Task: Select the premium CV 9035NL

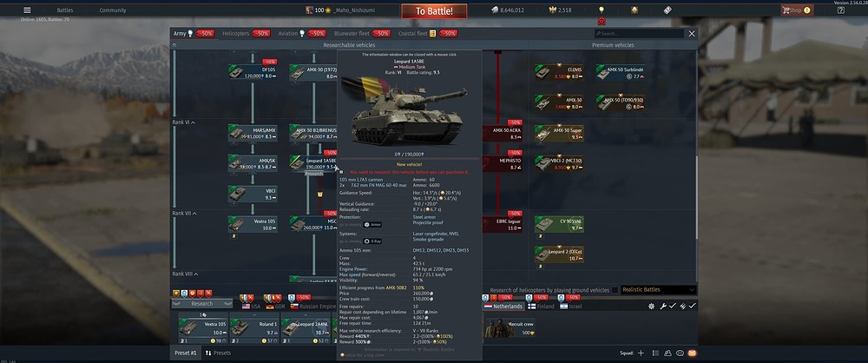Action: point(559,224)
